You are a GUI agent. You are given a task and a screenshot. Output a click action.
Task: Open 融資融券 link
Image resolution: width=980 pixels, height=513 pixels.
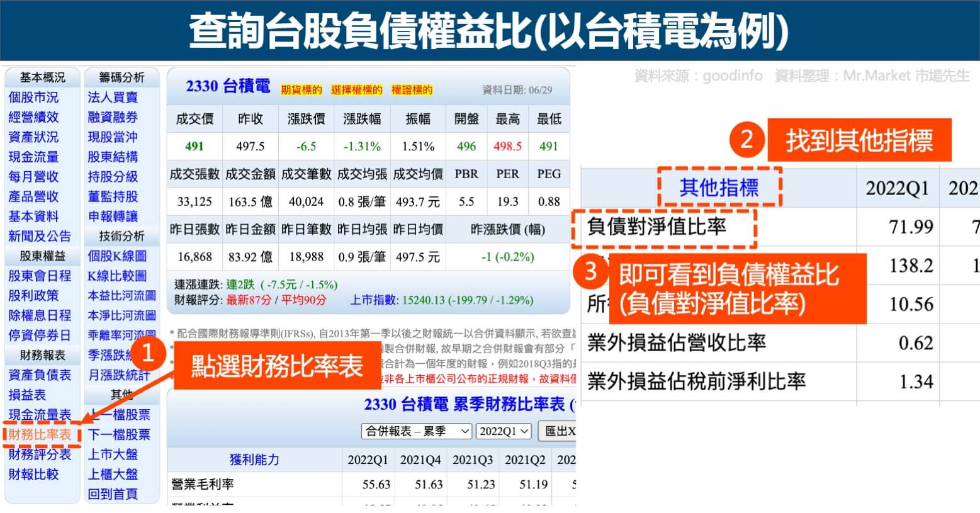pos(113,117)
